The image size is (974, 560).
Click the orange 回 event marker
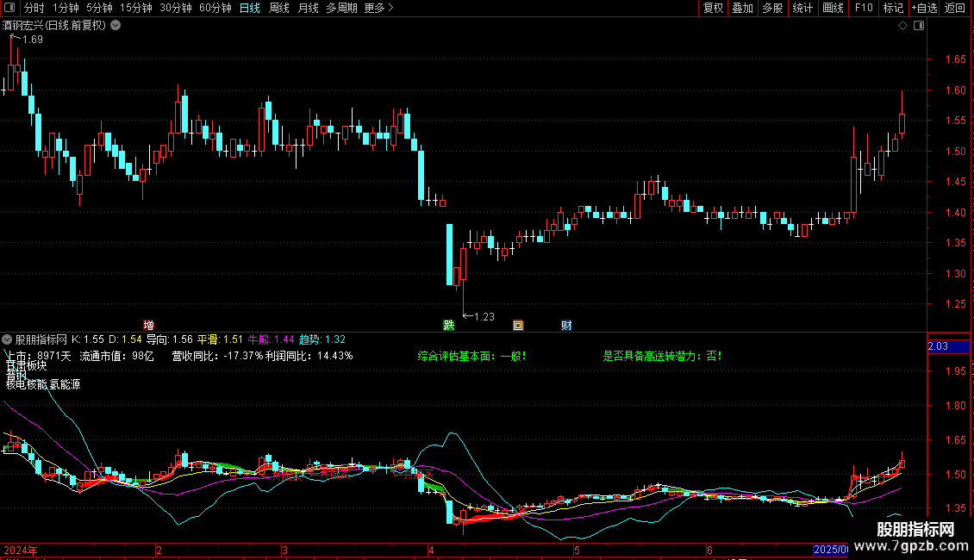518,325
